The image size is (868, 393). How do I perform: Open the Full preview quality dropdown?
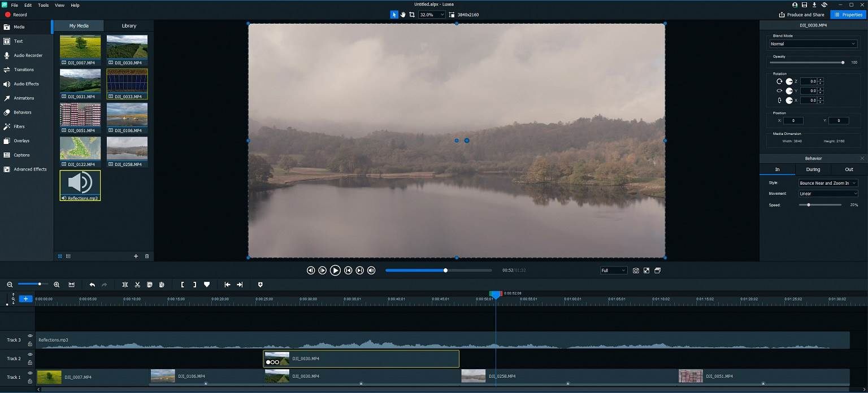[x=613, y=270]
